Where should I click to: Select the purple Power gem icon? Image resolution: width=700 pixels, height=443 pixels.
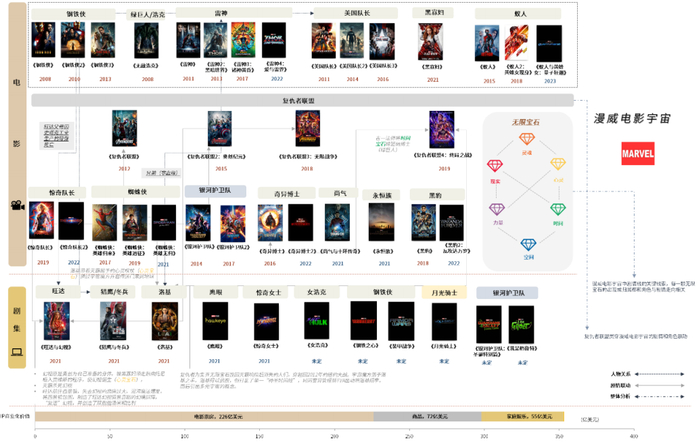point(497,209)
